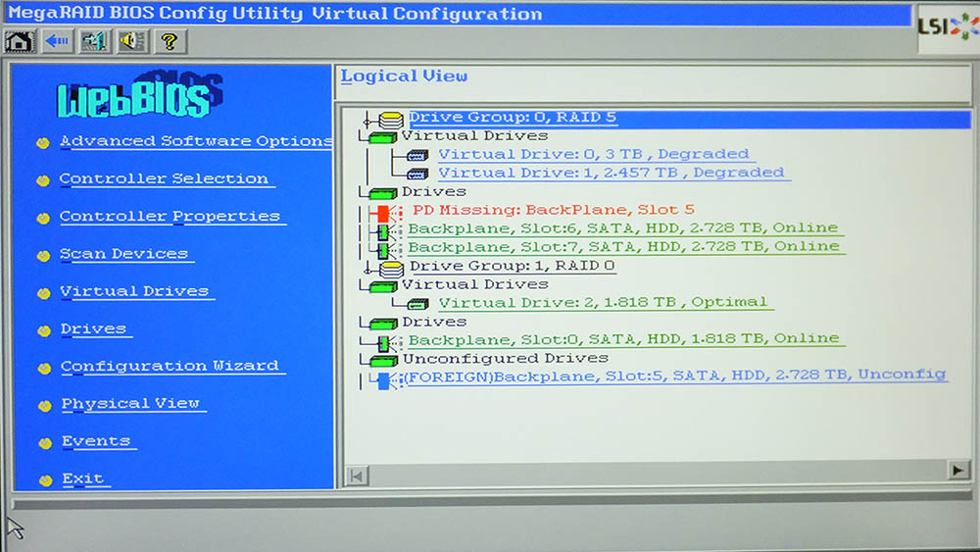Click the Unconfigured Drives folder icon
Screen dimensions: 980x552
click(383, 360)
